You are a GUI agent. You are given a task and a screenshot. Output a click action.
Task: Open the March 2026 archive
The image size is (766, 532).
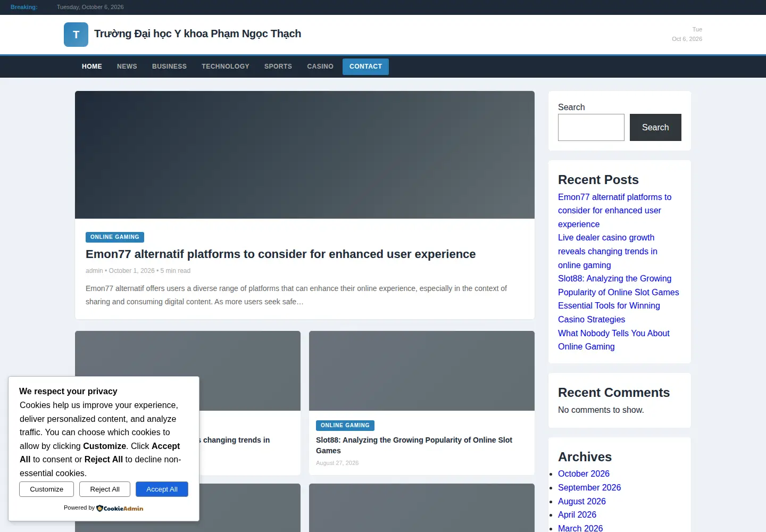(x=580, y=528)
